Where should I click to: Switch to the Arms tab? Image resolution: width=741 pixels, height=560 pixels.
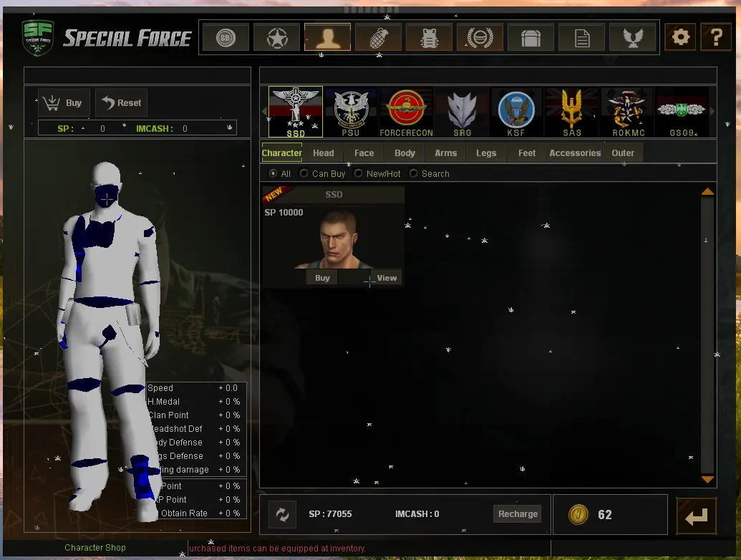click(x=445, y=153)
